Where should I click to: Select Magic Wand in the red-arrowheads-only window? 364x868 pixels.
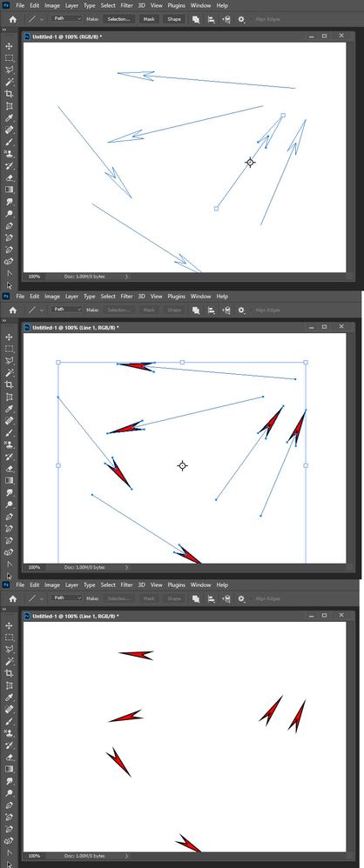(9, 661)
